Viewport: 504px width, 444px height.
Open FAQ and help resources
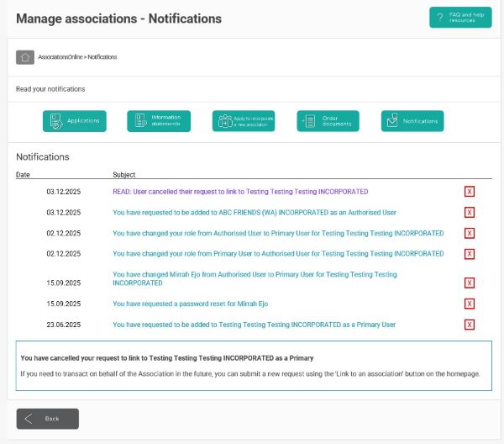tap(460, 18)
